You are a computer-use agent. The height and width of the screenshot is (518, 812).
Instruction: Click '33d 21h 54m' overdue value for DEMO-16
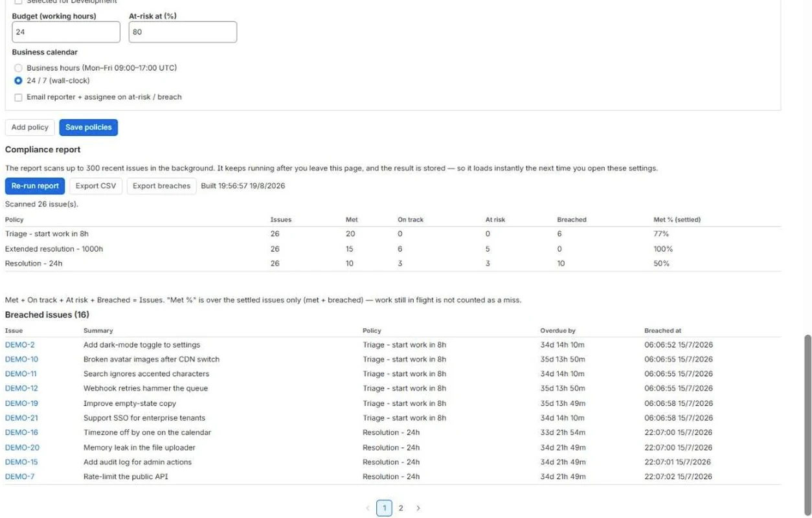[x=563, y=433]
